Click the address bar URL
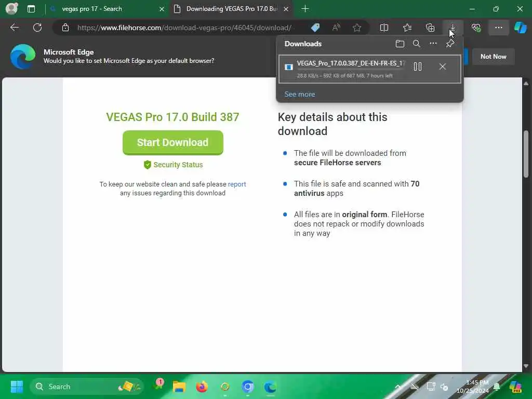Screen dimensions: 532x399 [184, 28]
